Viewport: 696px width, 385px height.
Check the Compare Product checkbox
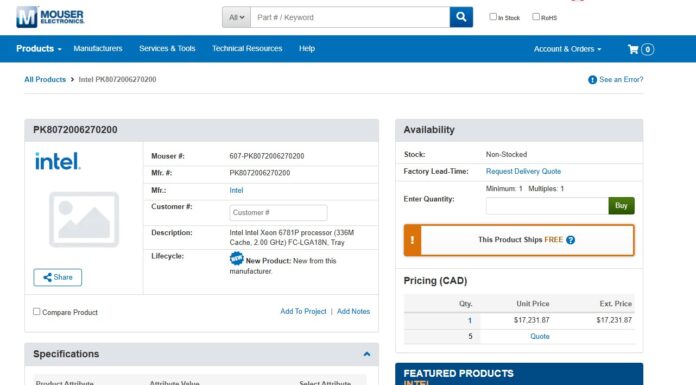pyautogui.click(x=36, y=312)
